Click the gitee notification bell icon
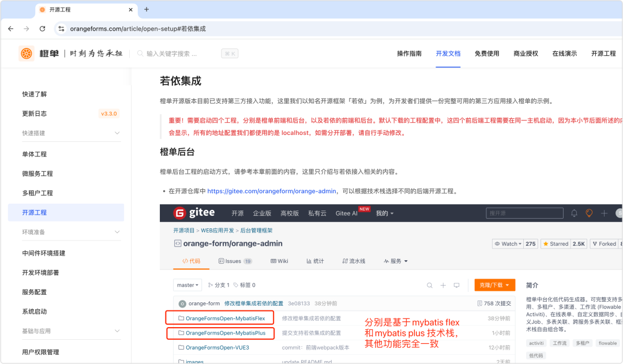The height and width of the screenshot is (364, 623). (x=574, y=213)
